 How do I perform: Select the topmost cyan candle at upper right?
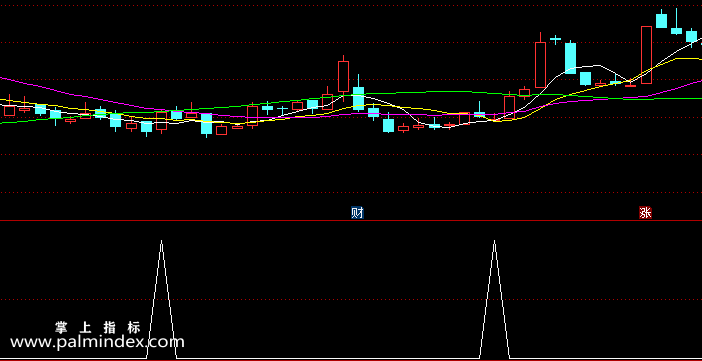(661, 20)
